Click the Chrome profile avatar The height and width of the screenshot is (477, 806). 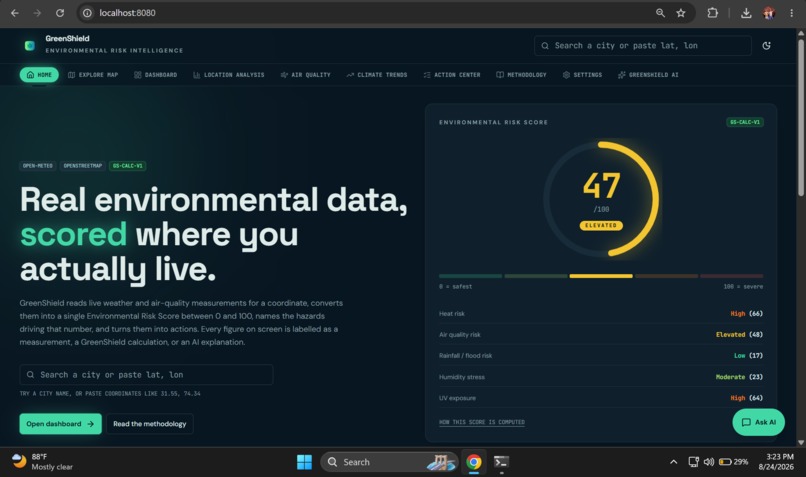(768, 13)
